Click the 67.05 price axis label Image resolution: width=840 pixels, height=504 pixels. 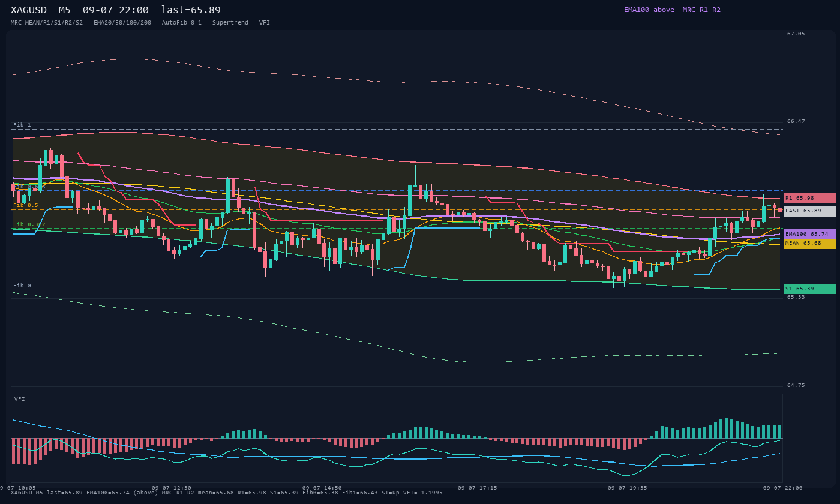(796, 34)
